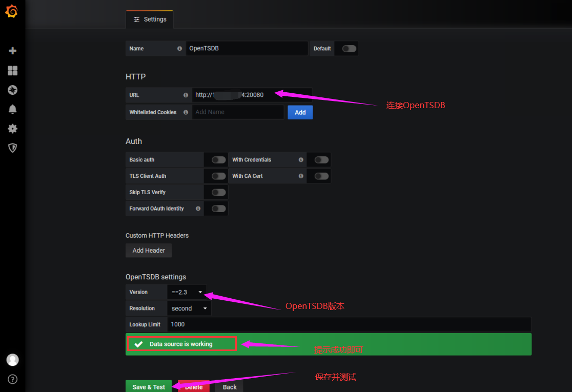Show info icon for With CA Cert
Image resolution: width=572 pixels, height=392 pixels.
(301, 176)
